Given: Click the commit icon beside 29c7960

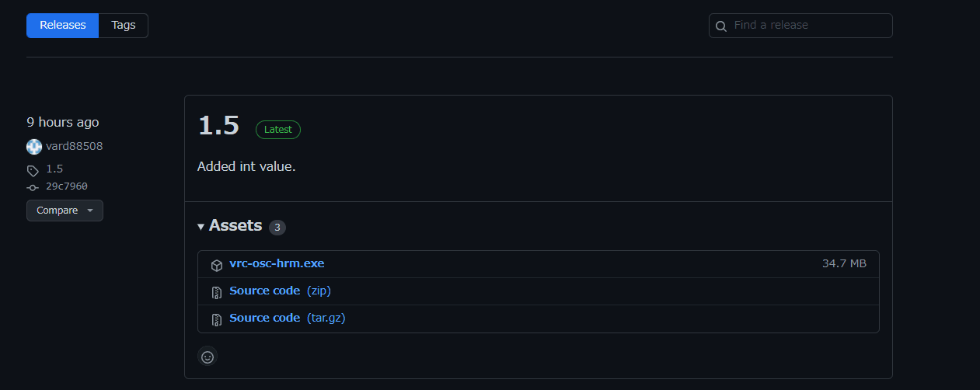Looking at the screenshot, I should 33,187.
